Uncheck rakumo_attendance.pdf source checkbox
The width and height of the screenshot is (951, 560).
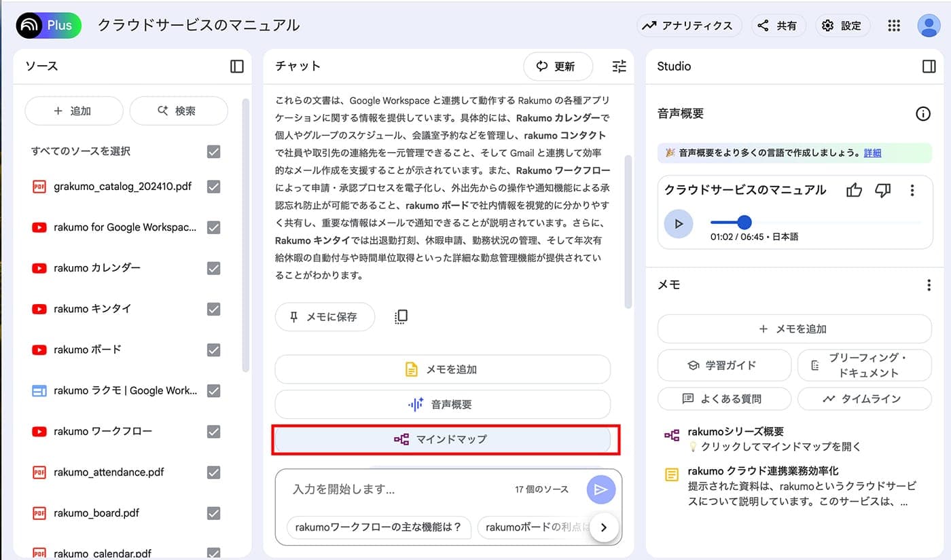[x=213, y=472]
